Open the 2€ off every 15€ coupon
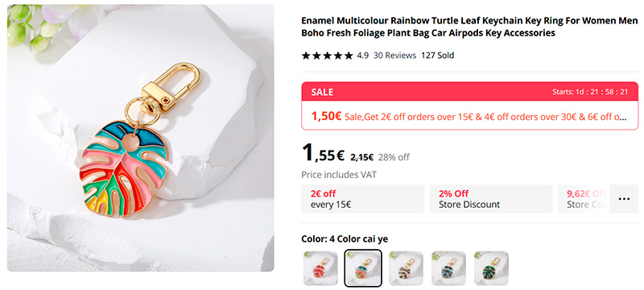This screenshot has height=290, width=644. (363, 199)
